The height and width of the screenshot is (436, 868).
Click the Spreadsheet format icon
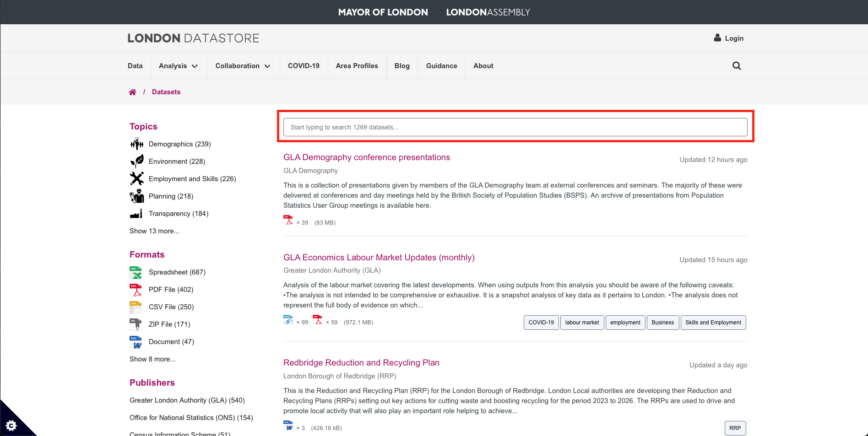136,272
